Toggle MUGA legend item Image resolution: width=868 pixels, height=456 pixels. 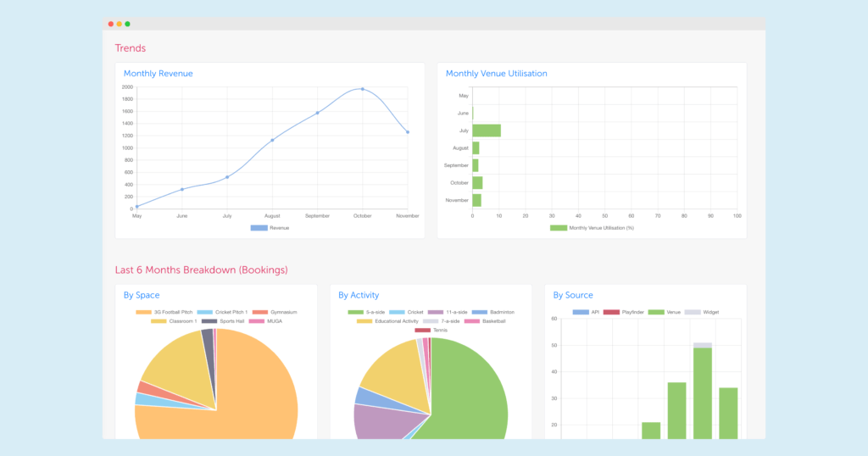(265, 321)
